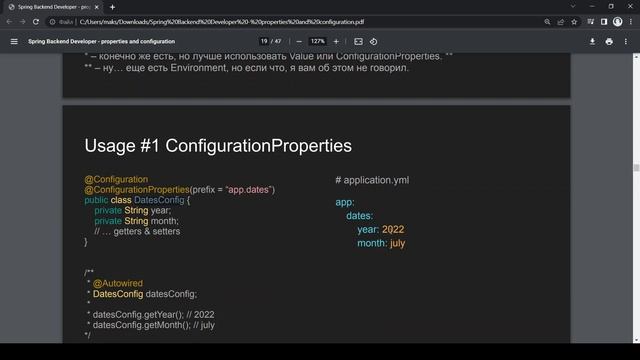Click the 'datesConfig.getYear(); // 2022' line
The image size is (640, 360).
click(153, 315)
